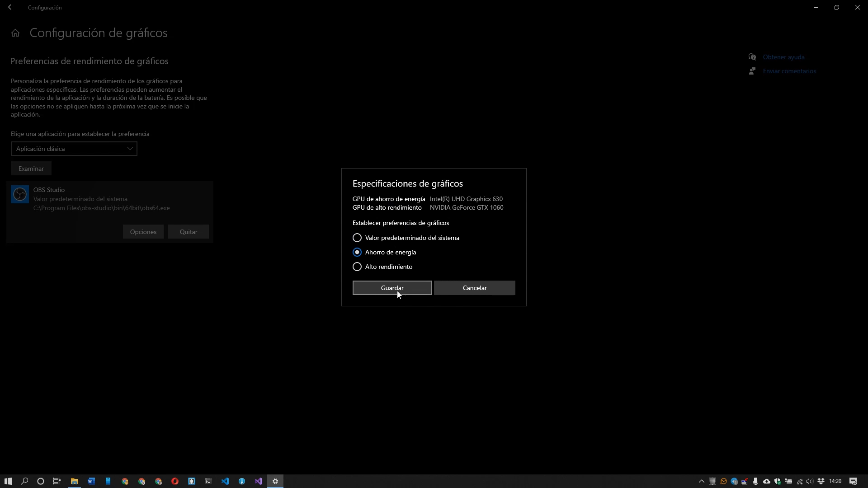Open File Explorer from taskbar
868x488 pixels.
(75, 481)
